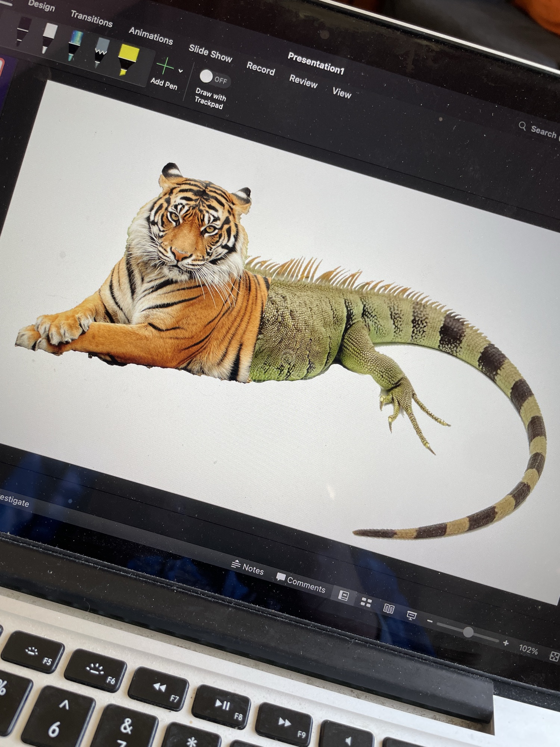
Task: Select the white eraser tool
Action: 49,36
